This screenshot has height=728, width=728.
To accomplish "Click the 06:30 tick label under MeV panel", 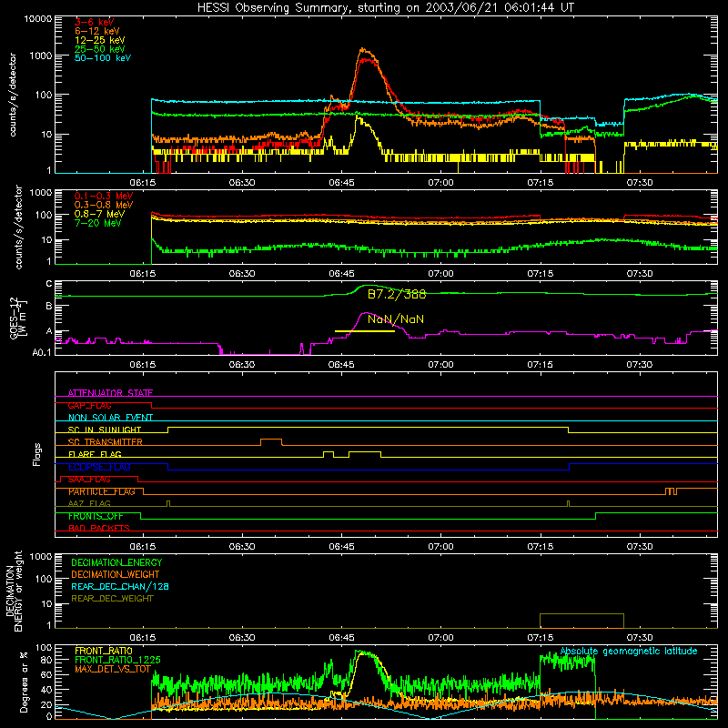I will point(242,274).
